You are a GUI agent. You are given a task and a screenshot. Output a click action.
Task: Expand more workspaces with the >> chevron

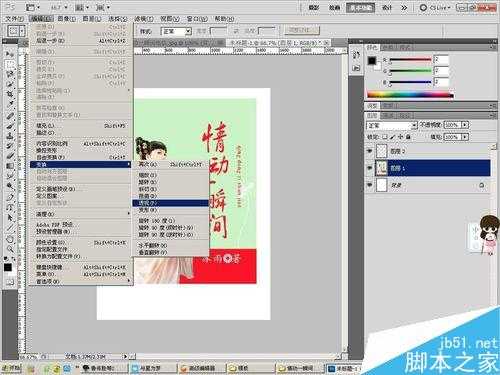[x=404, y=7]
